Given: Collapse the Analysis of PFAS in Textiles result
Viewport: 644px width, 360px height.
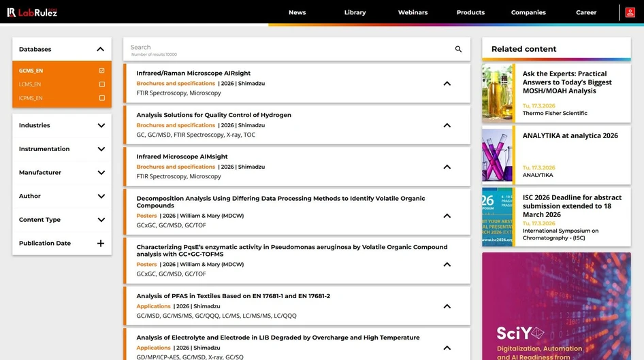Looking at the screenshot, I should (447, 306).
